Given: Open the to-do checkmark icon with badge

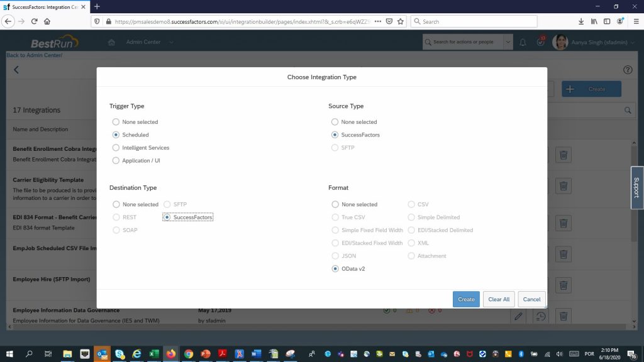Looking at the screenshot, I should [540, 42].
